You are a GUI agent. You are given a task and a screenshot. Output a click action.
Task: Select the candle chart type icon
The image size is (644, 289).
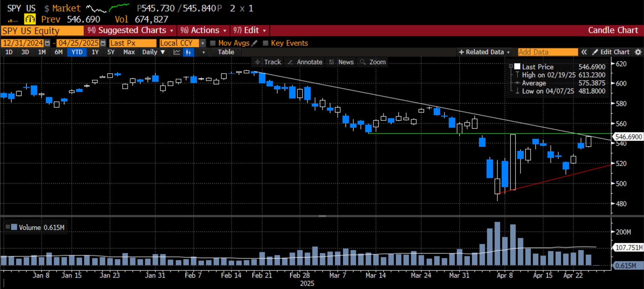tap(188, 52)
